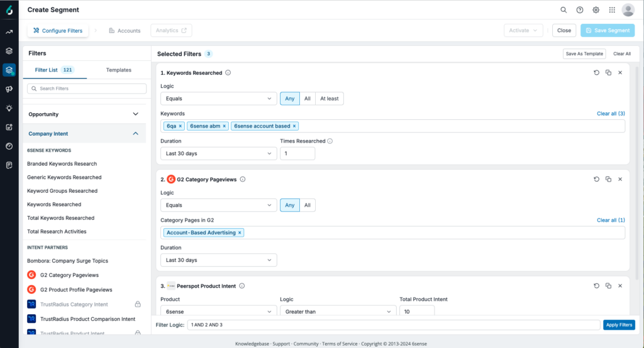Image resolution: width=644 pixels, height=348 pixels.
Task: Open the help question mark icon
Action: click(x=579, y=10)
